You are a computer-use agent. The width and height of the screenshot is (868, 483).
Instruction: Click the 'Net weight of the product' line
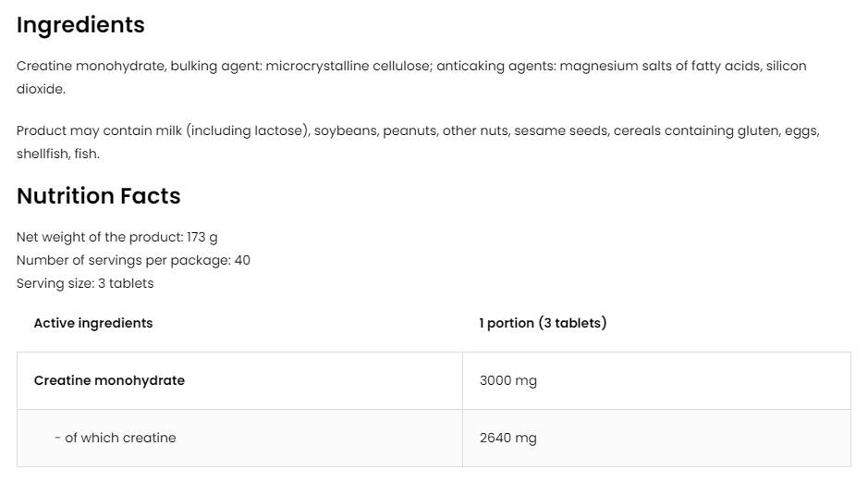tap(99, 237)
